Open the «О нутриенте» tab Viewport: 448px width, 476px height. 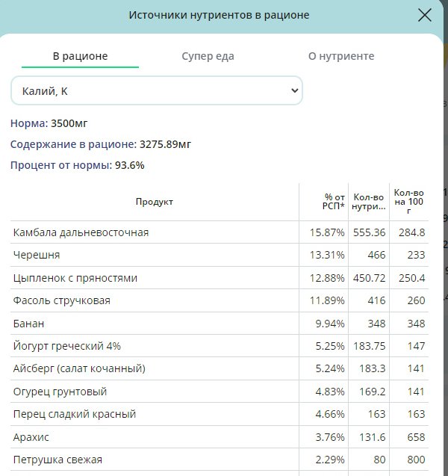click(x=341, y=56)
